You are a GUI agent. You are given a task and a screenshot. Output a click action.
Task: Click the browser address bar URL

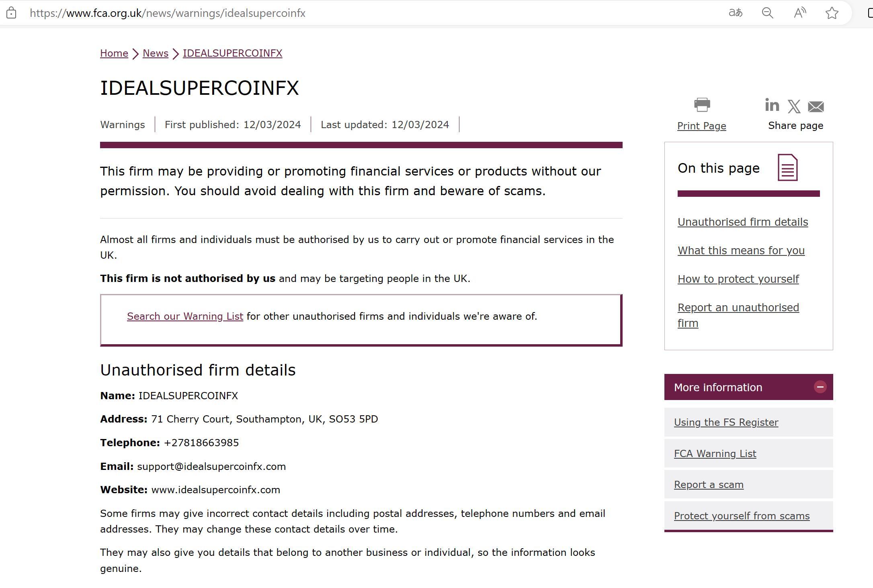(168, 13)
